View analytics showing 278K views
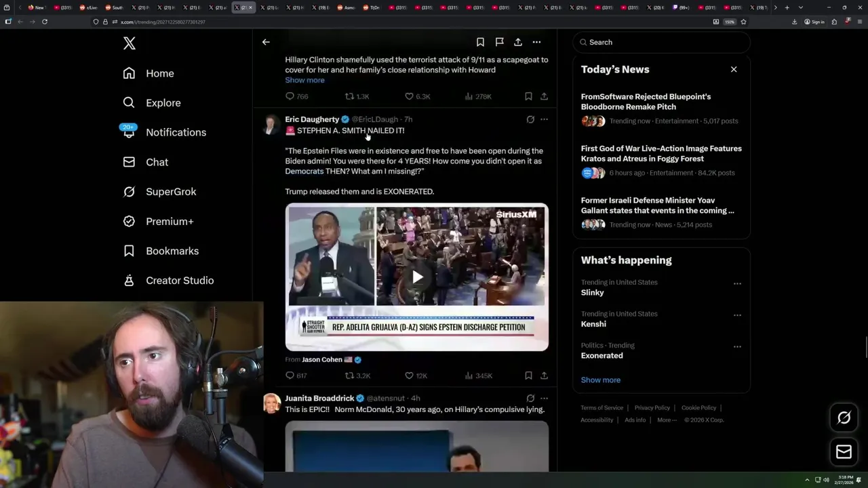Viewport: 868px width, 488px height. 478,96
